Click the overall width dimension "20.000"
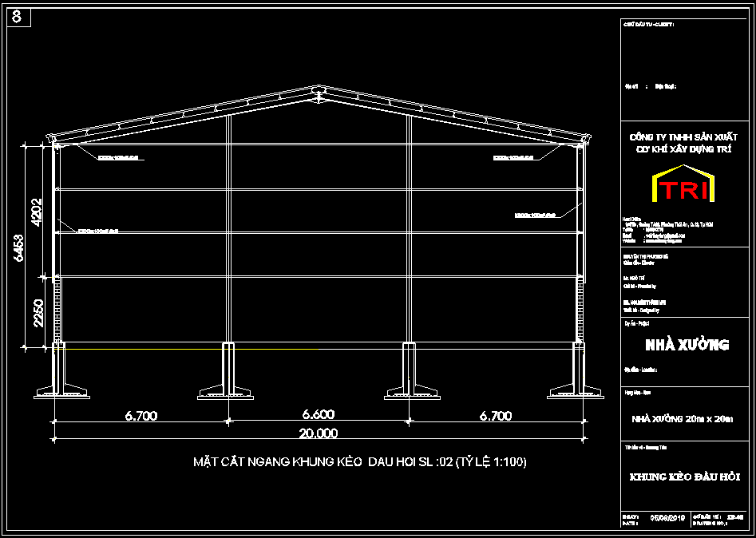The width and height of the screenshot is (756, 538). (319, 433)
